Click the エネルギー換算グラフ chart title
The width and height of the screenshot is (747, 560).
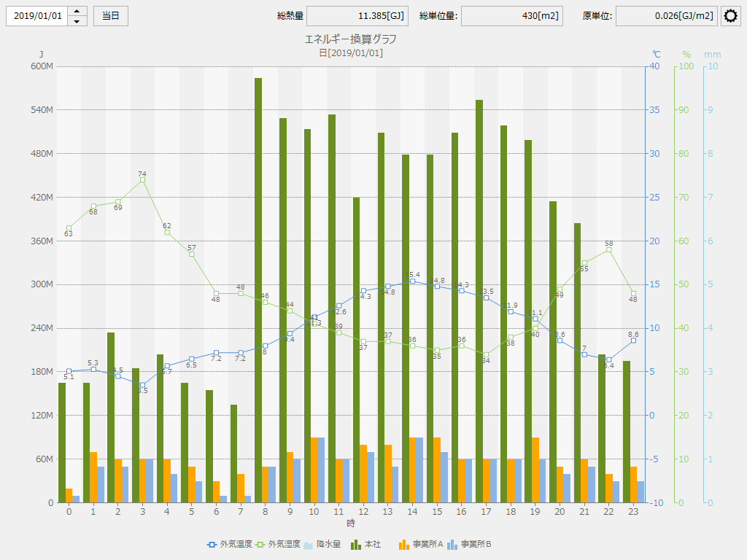coord(350,39)
